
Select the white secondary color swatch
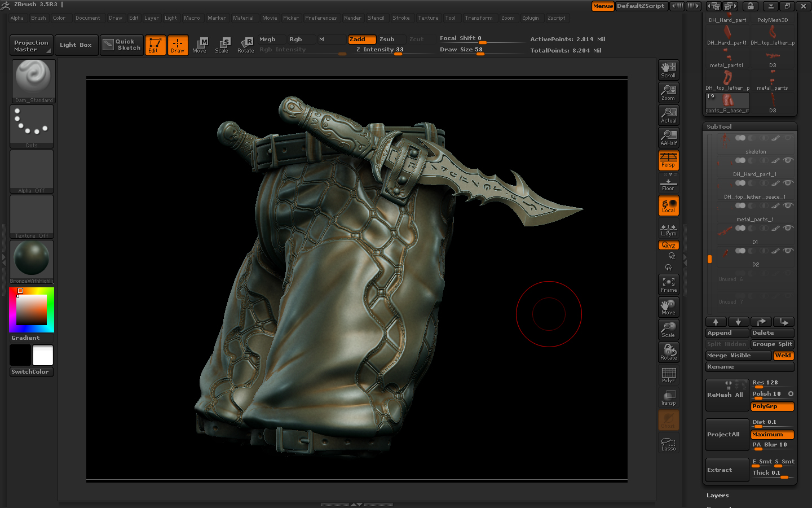tap(43, 356)
